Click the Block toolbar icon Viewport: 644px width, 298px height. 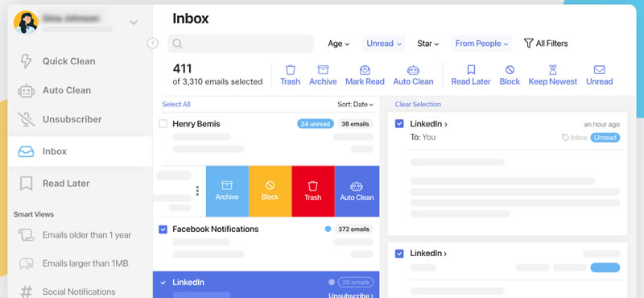click(510, 70)
